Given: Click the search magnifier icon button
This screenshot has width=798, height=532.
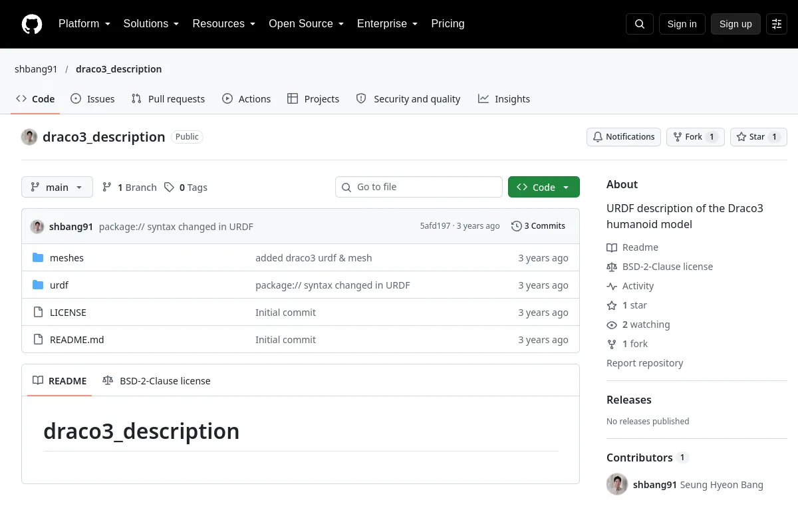Looking at the screenshot, I should [x=640, y=24].
